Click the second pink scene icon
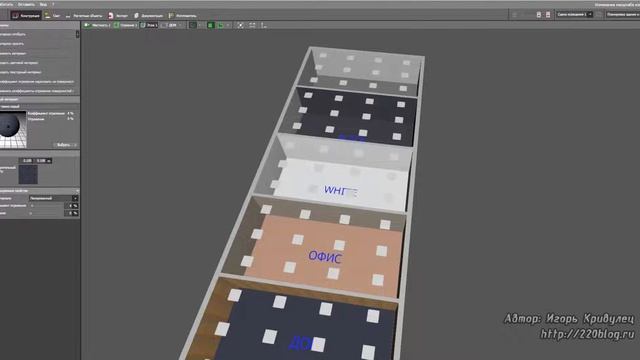The image size is (640, 360). point(548,15)
